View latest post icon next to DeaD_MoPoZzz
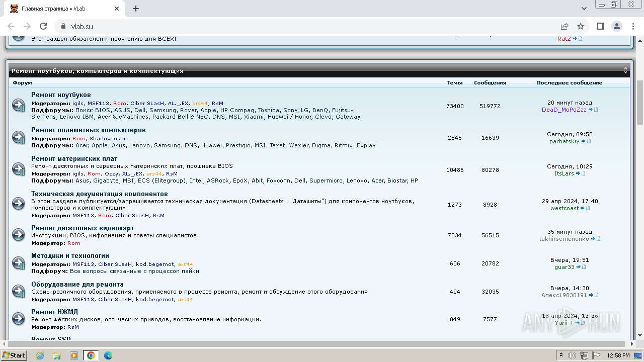This screenshot has width=644, height=362. tap(593, 110)
